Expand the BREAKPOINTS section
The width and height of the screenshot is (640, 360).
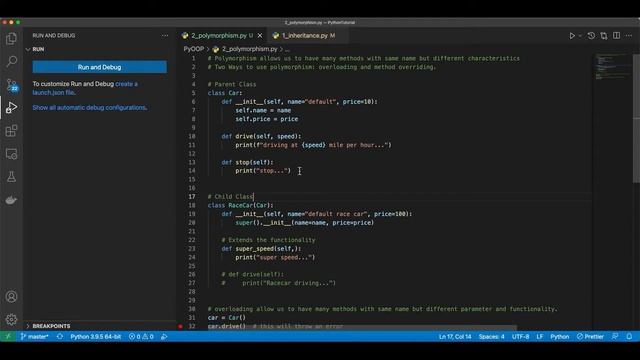[x=51, y=326]
